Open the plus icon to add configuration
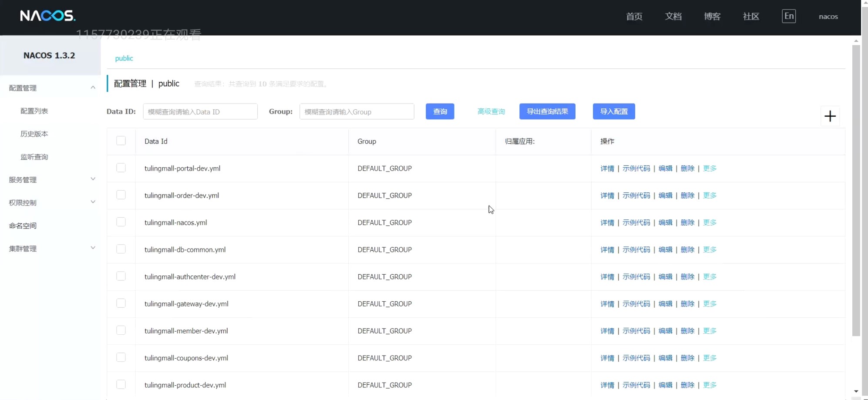 830,116
